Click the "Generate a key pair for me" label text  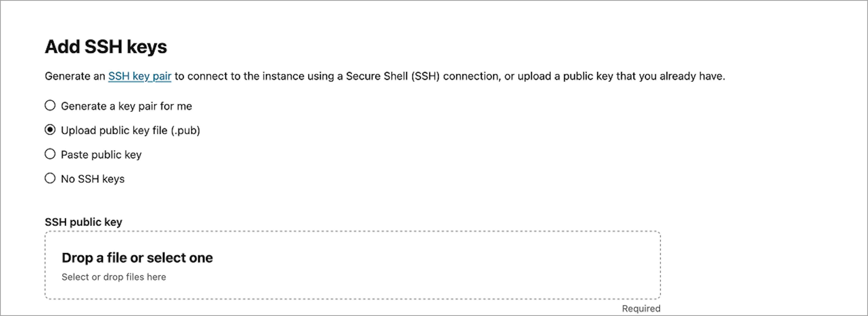[x=126, y=106]
